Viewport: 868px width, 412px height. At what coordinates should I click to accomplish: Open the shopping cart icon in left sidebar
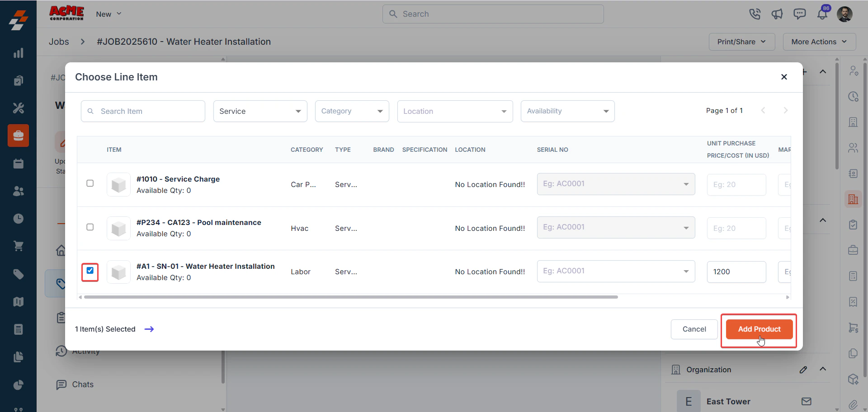18,246
